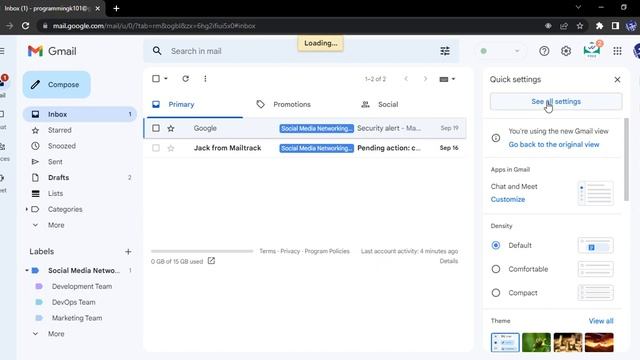Select the Default density option
Viewport: 640px width, 360px height.
pyautogui.click(x=496, y=245)
